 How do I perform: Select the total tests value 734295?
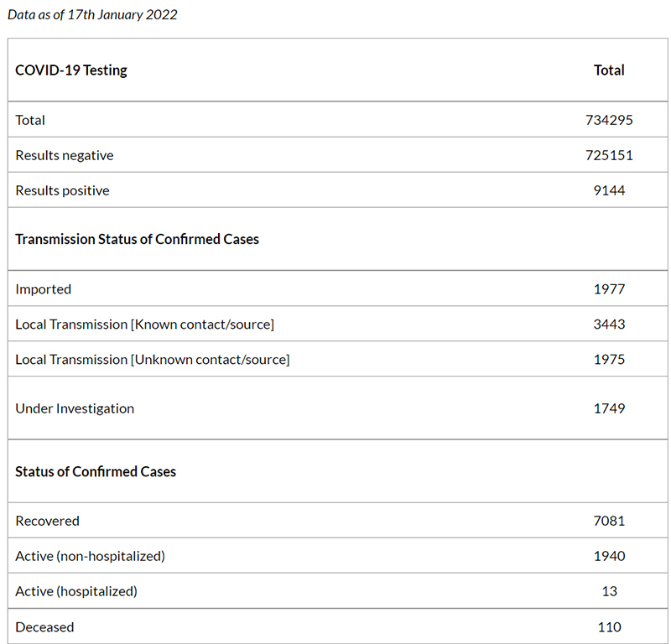click(609, 120)
